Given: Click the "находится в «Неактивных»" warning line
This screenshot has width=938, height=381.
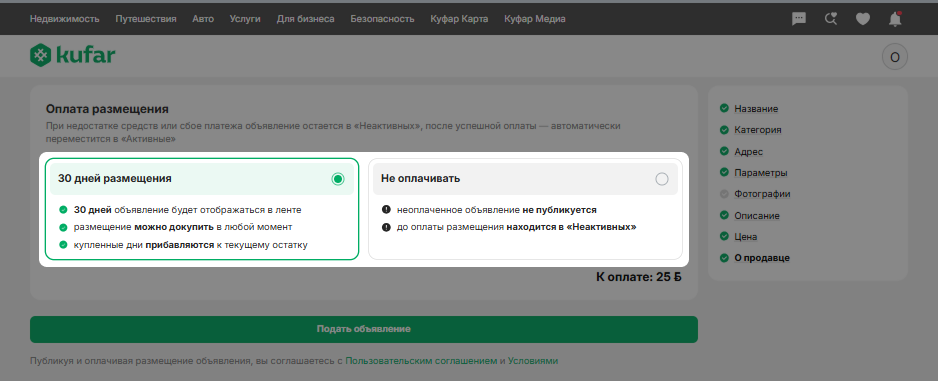Looking at the screenshot, I should coord(516,227).
